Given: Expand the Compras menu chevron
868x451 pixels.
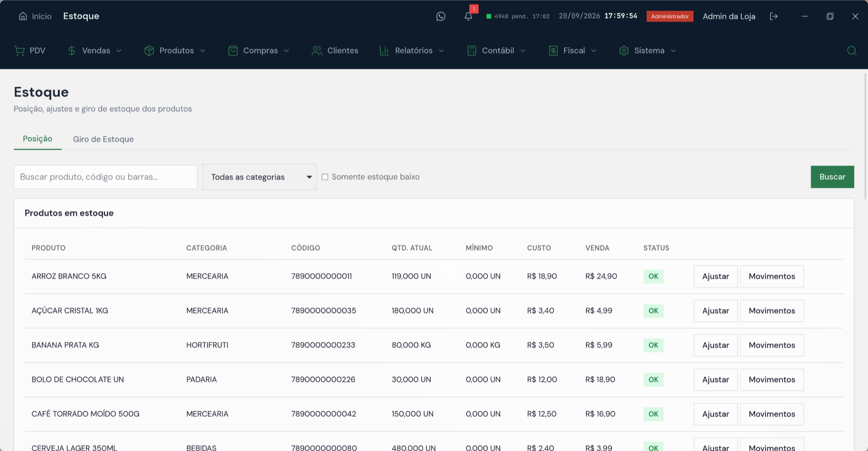Looking at the screenshot, I should (287, 51).
